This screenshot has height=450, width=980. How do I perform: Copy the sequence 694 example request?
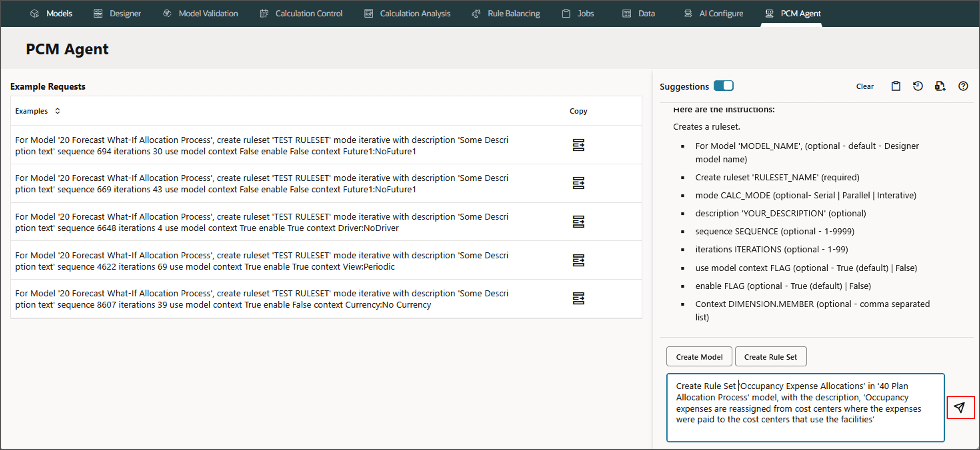click(578, 145)
